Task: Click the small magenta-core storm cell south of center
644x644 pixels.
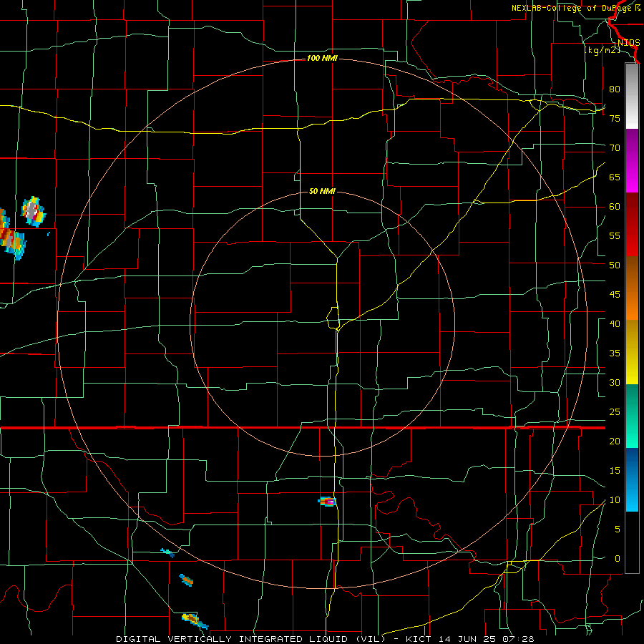Action: 328,501
